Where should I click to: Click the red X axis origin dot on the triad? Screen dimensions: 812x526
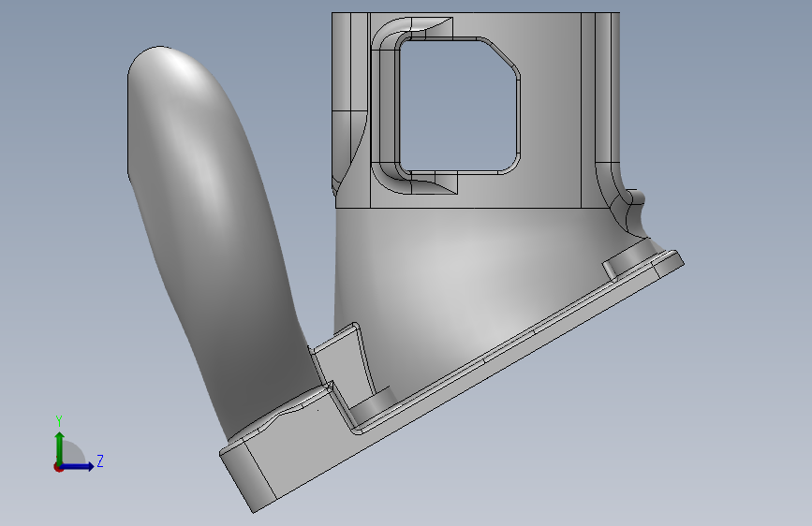pos(58,467)
